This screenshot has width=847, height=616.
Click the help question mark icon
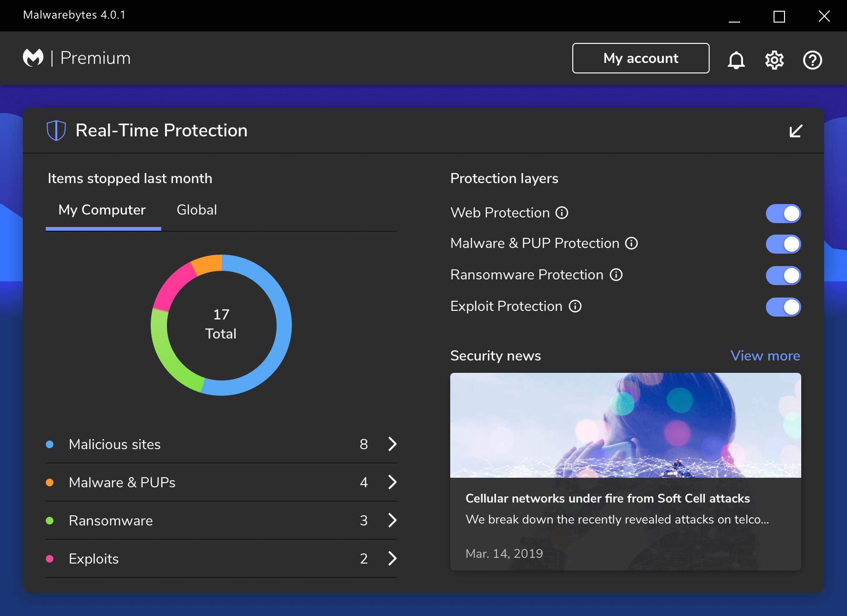click(x=812, y=60)
